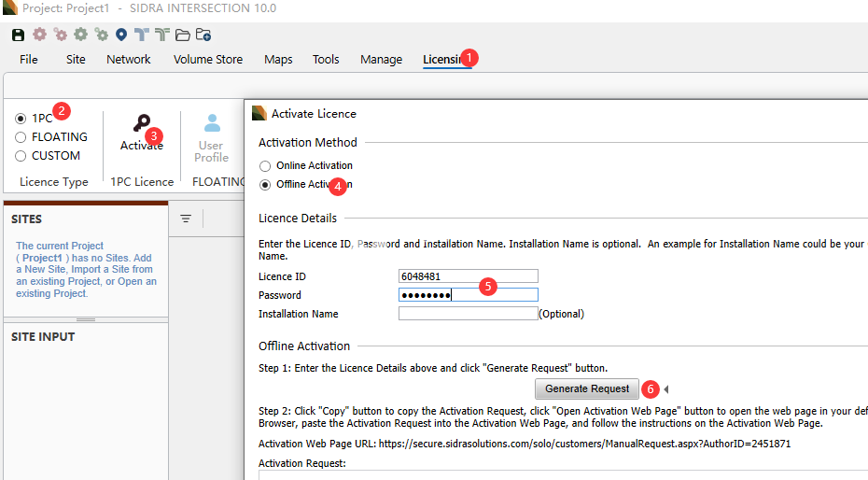Select Online Activation method
Viewport: 868px width, 480px height.
click(265, 166)
